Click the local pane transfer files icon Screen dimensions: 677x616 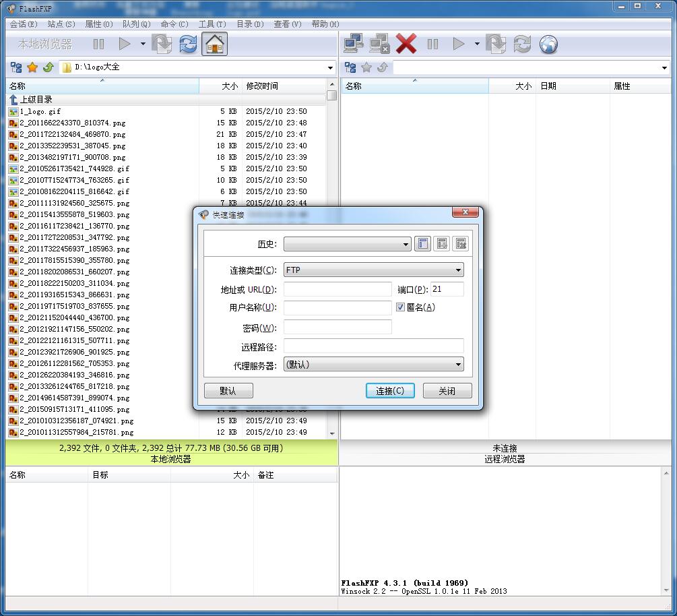pyautogui.click(x=162, y=44)
